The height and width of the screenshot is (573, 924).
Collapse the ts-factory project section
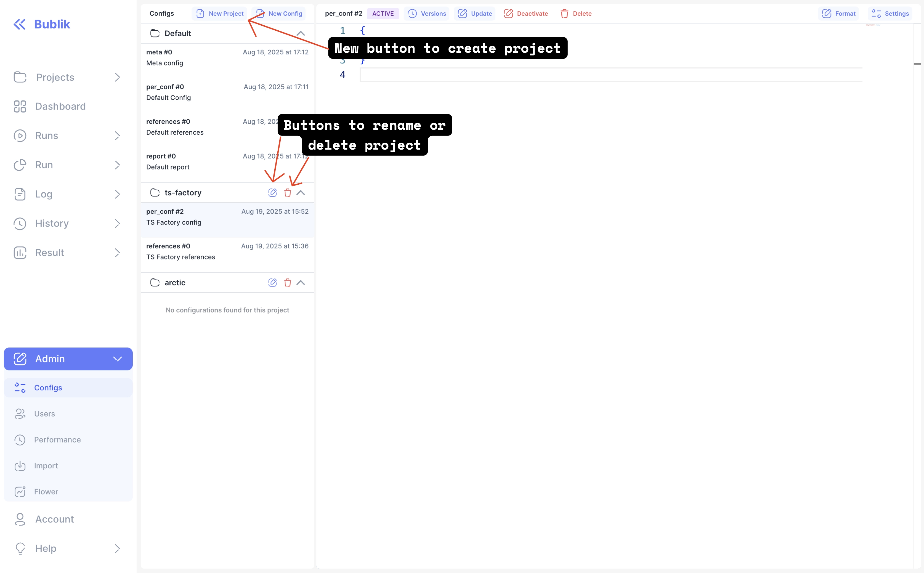point(301,192)
